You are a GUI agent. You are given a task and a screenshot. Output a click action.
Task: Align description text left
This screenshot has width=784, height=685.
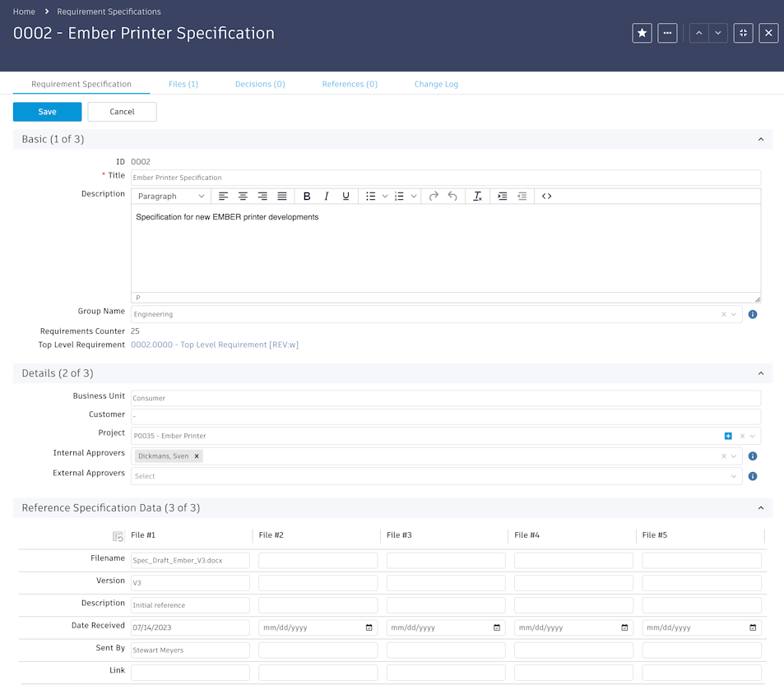[224, 197]
